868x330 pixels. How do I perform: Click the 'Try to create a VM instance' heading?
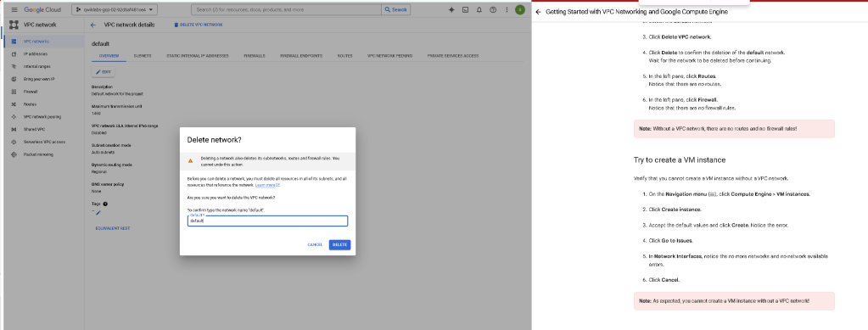pos(680,160)
